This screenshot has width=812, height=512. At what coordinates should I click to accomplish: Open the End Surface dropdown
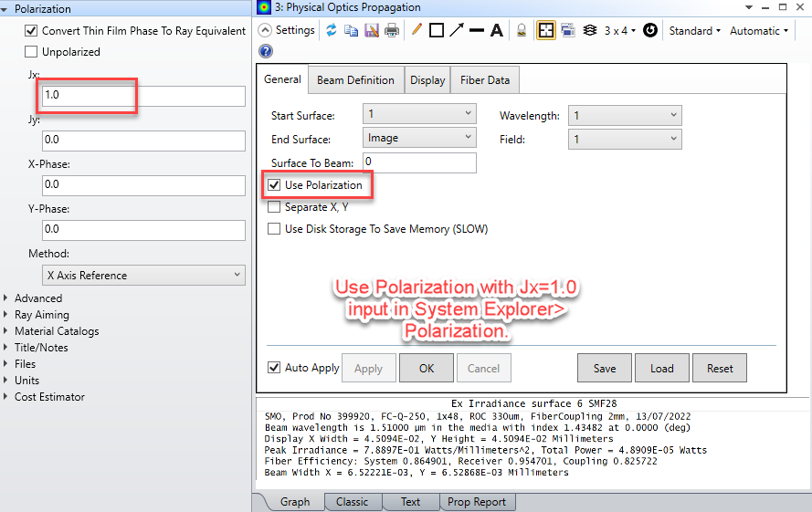tap(419, 138)
